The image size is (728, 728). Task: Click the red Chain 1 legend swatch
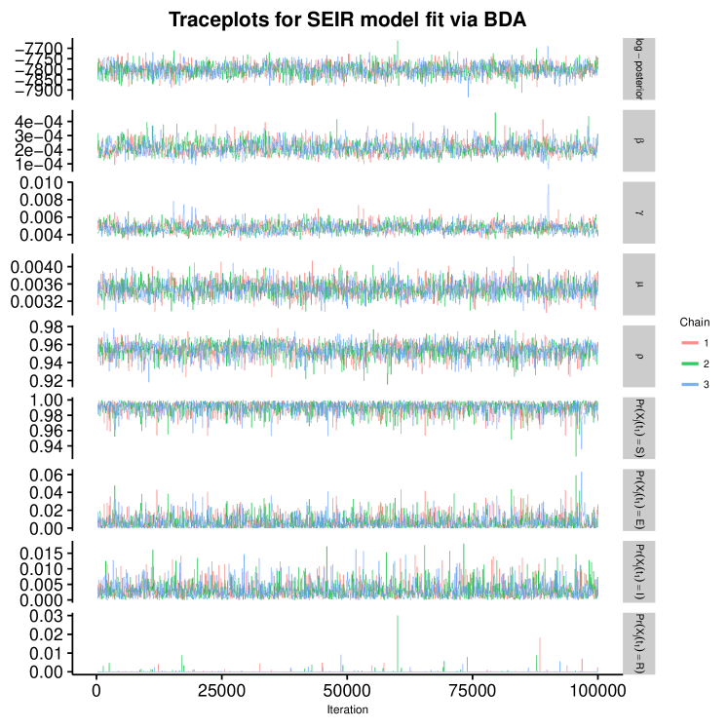click(x=690, y=343)
